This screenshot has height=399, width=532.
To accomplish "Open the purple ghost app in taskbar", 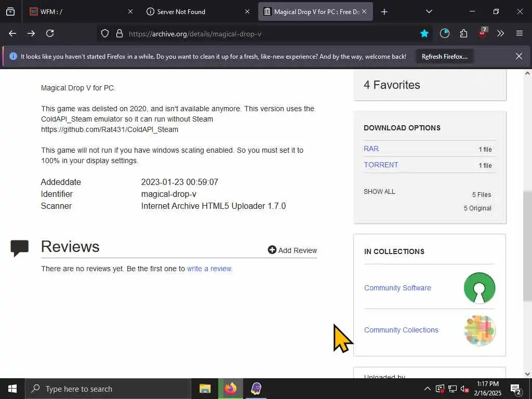I will tap(256, 389).
